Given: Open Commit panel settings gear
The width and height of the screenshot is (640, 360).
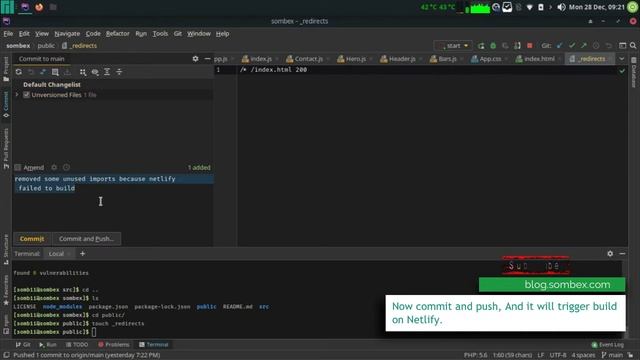Looking at the screenshot, I should (x=196, y=59).
